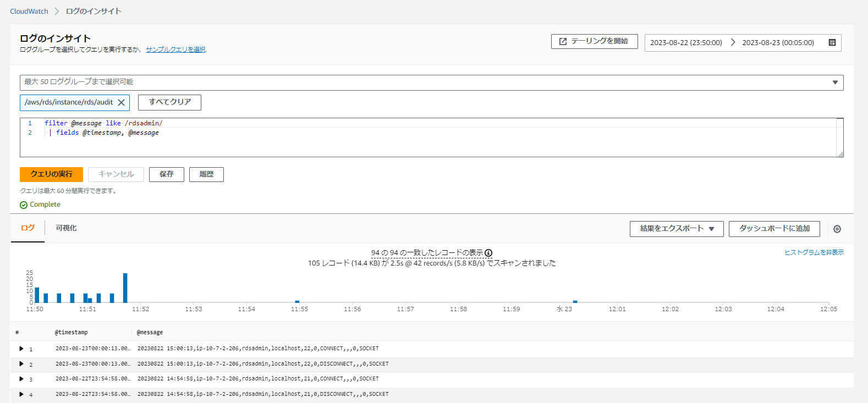
Task: Click the start tailing button (テーリングを開始)
Action: 594,41
